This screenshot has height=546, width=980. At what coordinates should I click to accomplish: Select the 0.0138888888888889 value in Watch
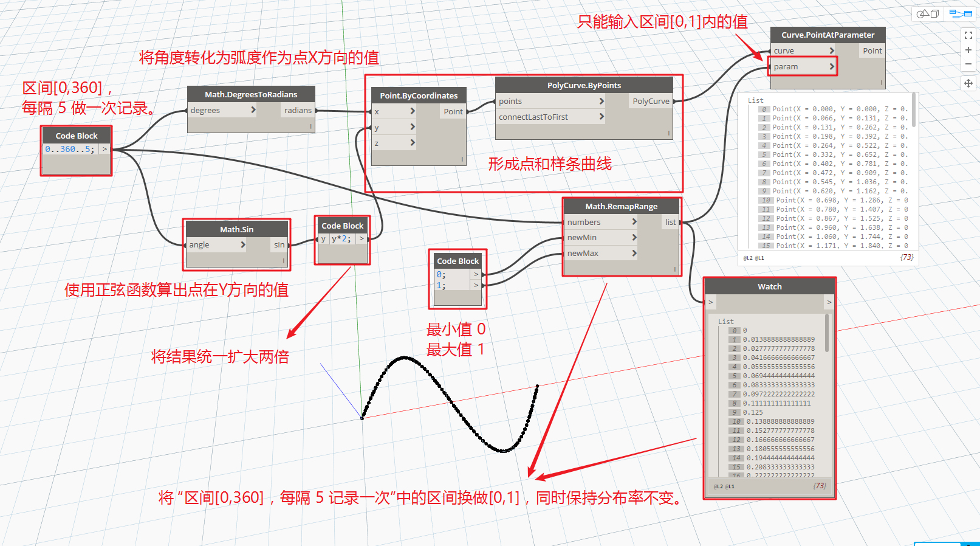coord(779,339)
